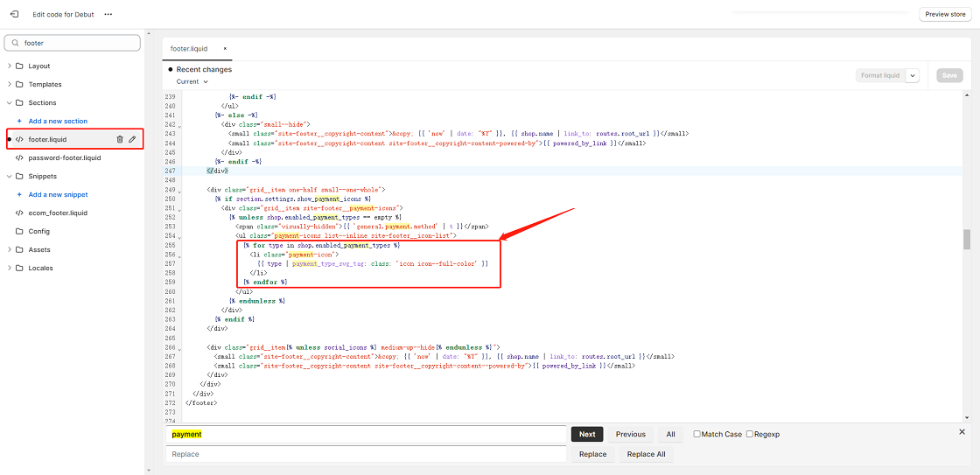980x475 pixels.
Task: Expand the Layout folder
Action: (x=9, y=66)
